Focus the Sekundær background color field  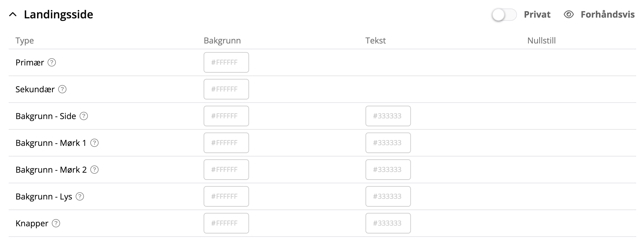click(226, 89)
